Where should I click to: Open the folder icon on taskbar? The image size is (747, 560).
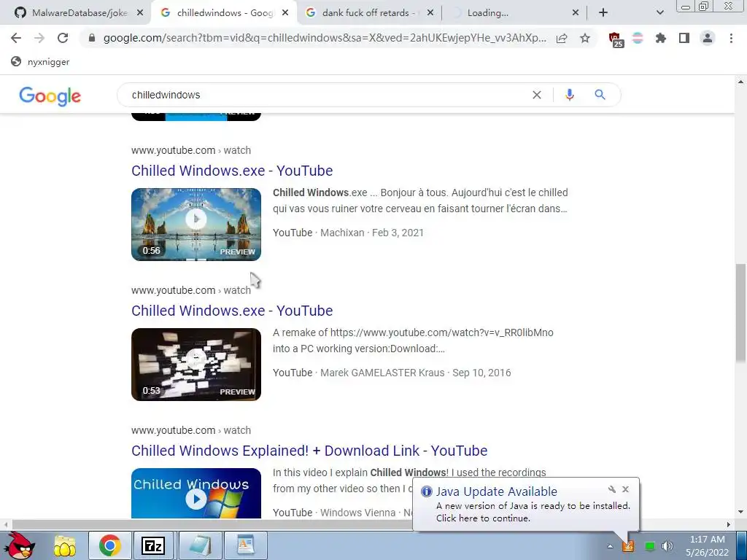(x=65, y=545)
